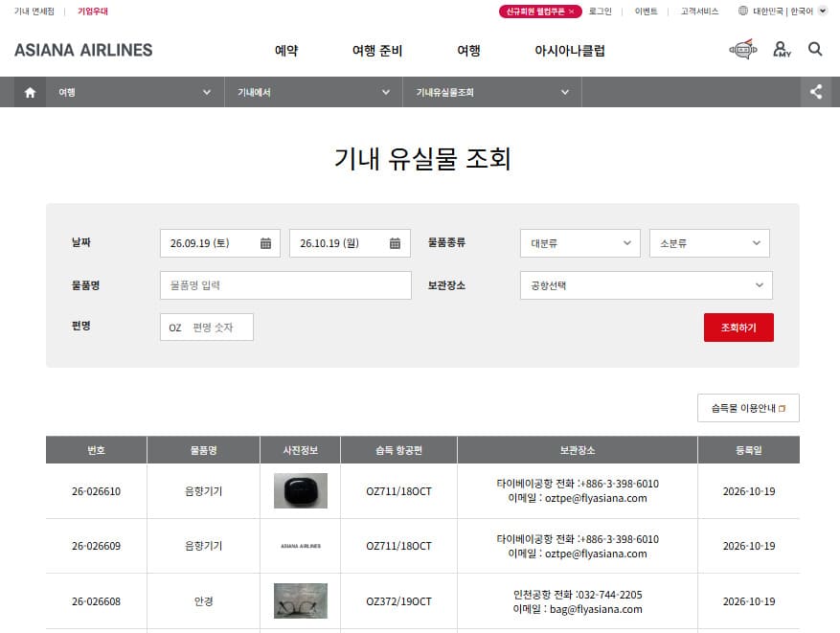This screenshot has height=633, width=840.
Task: Open the 여행 main menu
Action: coord(468,51)
